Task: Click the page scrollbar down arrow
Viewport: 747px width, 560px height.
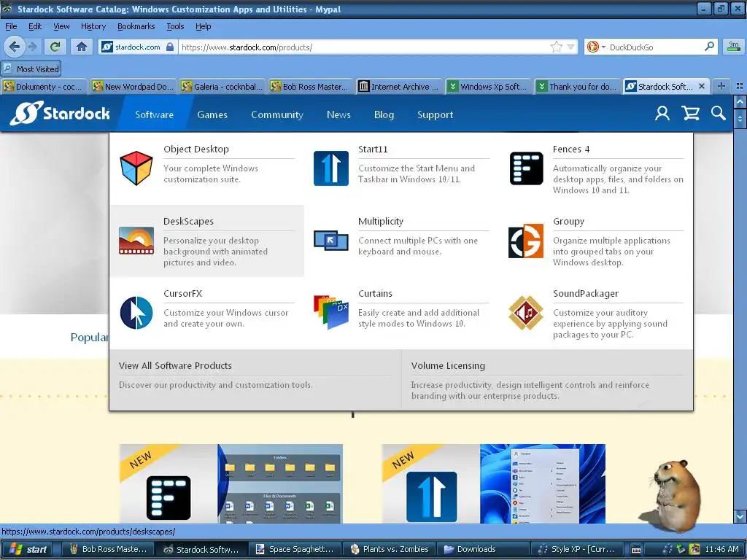Action: tap(740, 516)
